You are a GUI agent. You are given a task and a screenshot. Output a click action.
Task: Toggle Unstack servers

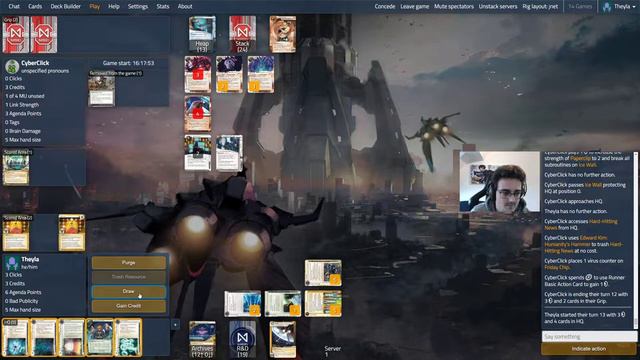(x=498, y=7)
